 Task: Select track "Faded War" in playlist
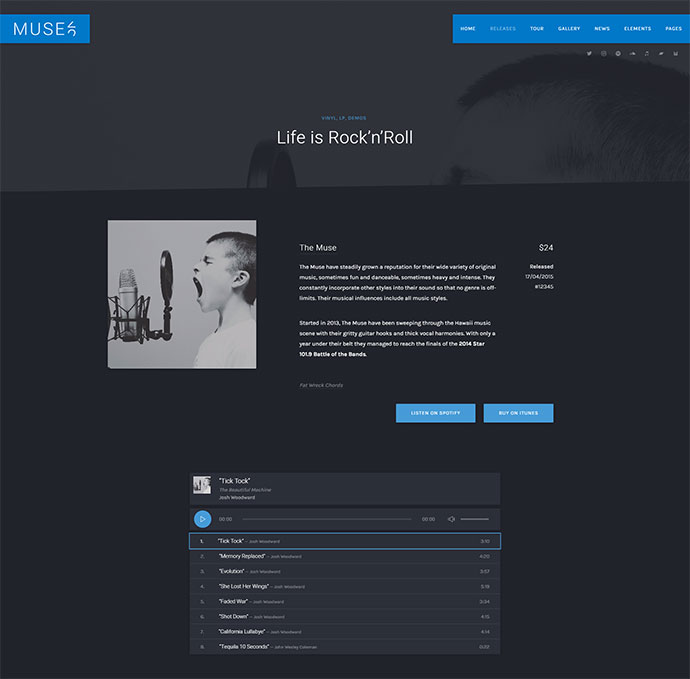(x=345, y=602)
